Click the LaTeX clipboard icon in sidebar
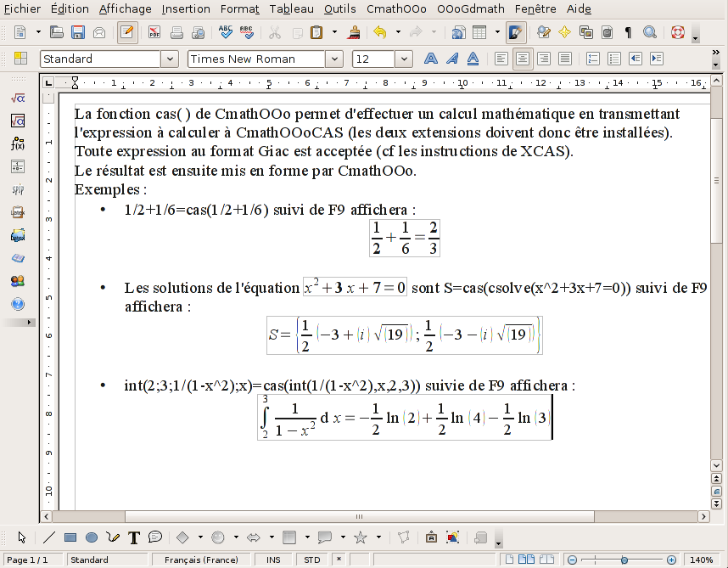The image size is (728, 568). (x=18, y=212)
